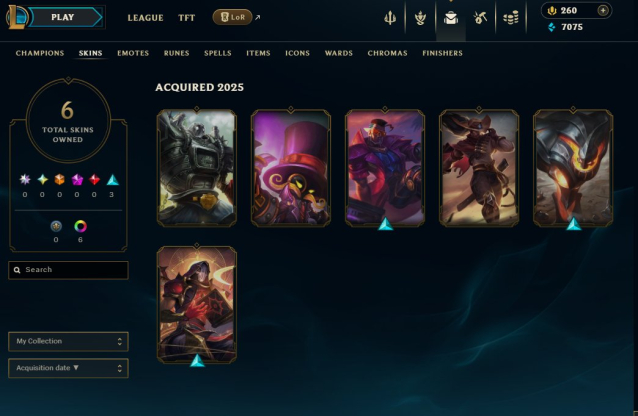Open the Loot hammer icon
Viewport: 638px width, 416px height.
[480, 18]
